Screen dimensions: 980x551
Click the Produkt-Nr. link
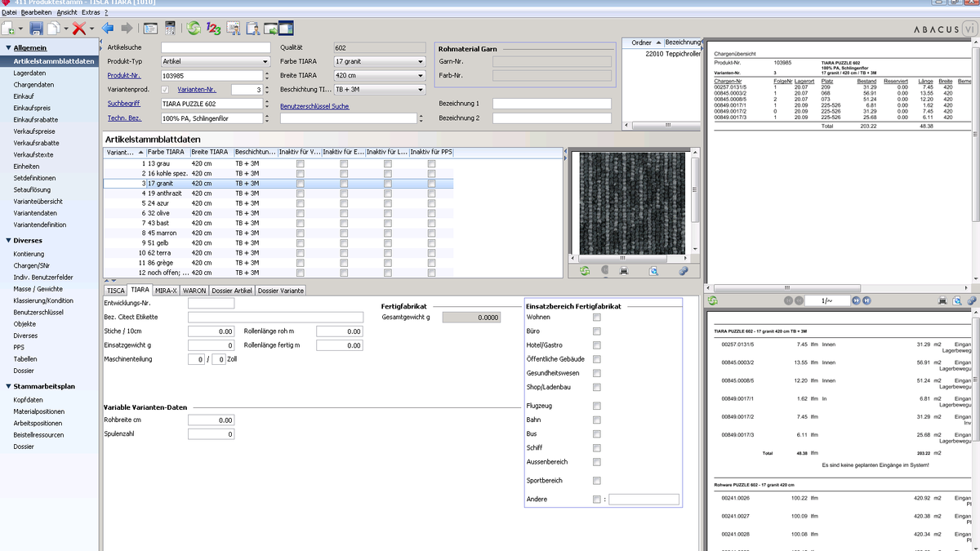(125, 75)
